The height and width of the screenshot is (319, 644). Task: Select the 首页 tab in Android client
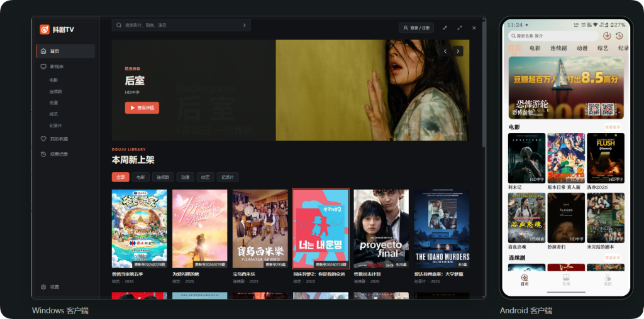514,48
